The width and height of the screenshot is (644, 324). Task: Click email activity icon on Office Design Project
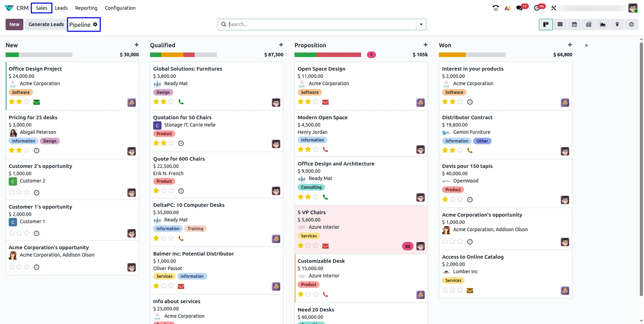37,102
